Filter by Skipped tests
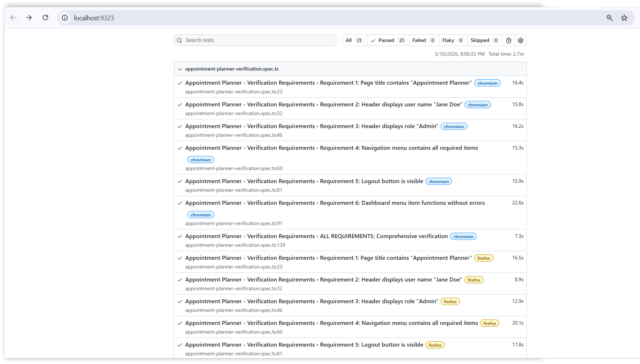 [485, 40]
